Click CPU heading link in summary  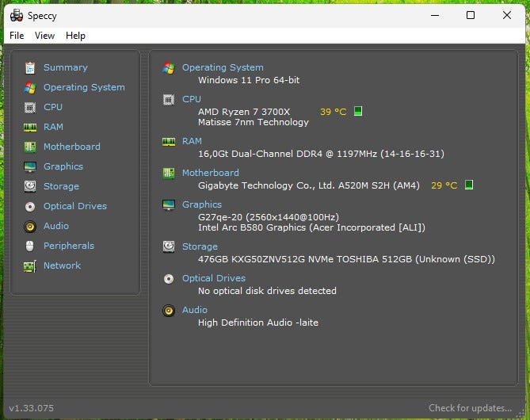tap(192, 99)
